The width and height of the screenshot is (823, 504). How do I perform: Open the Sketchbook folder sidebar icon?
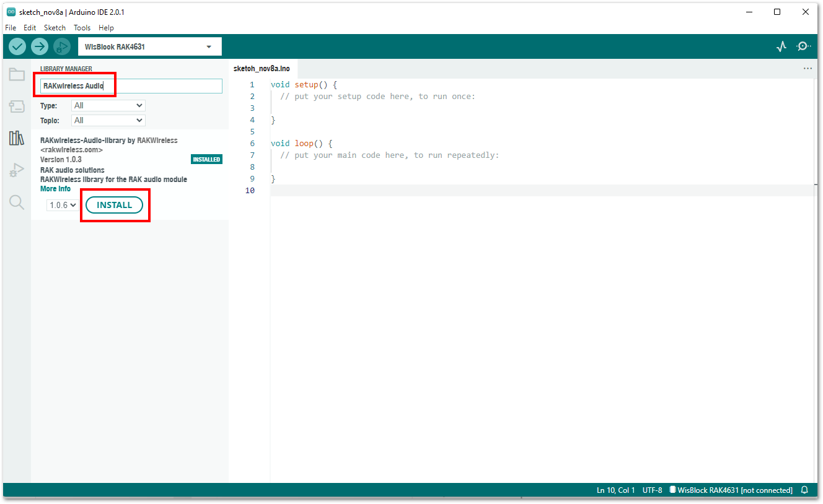pos(17,75)
